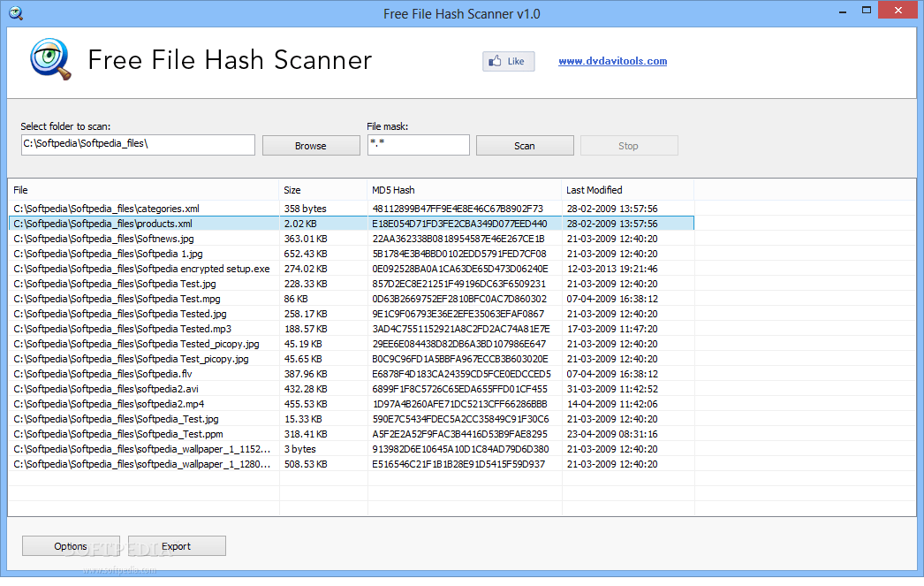Click the title bar magnifier app icon
The image size is (924, 586).
[15, 13]
